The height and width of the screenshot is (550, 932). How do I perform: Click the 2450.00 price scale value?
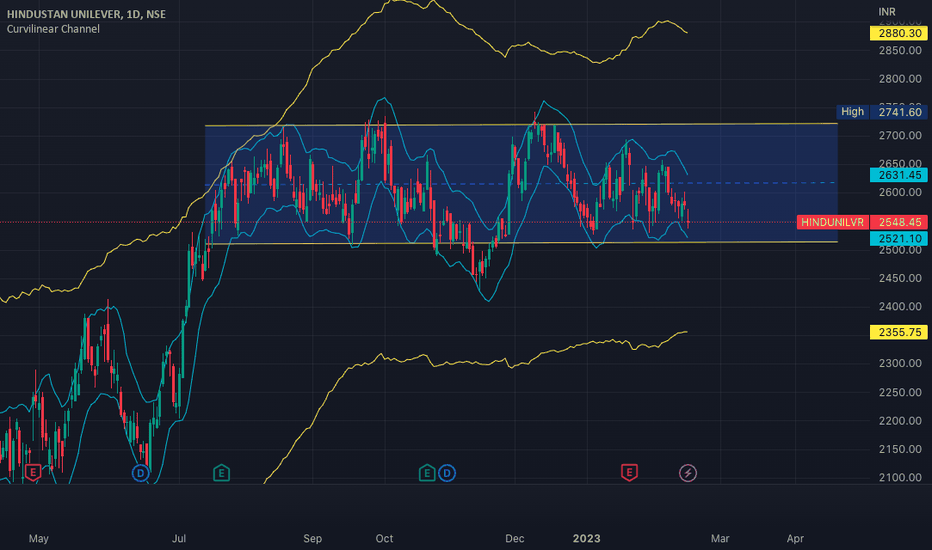(900, 278)
